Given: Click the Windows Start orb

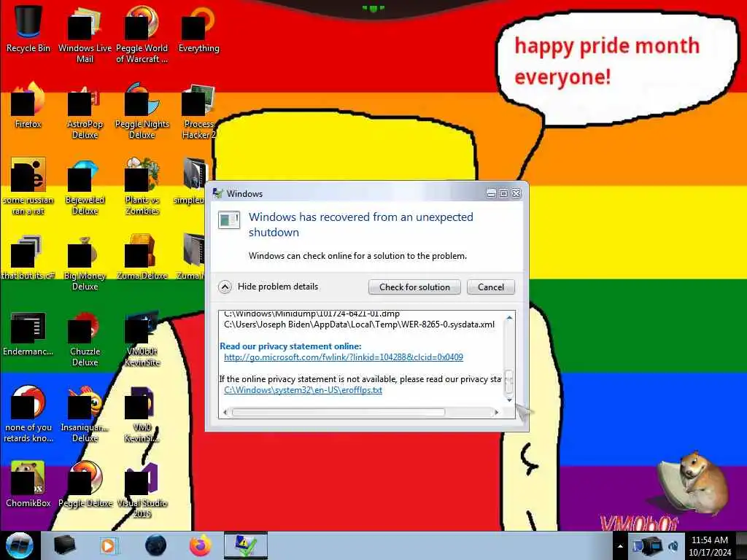Looking at the screenshot, I should [x=20, y=545].
